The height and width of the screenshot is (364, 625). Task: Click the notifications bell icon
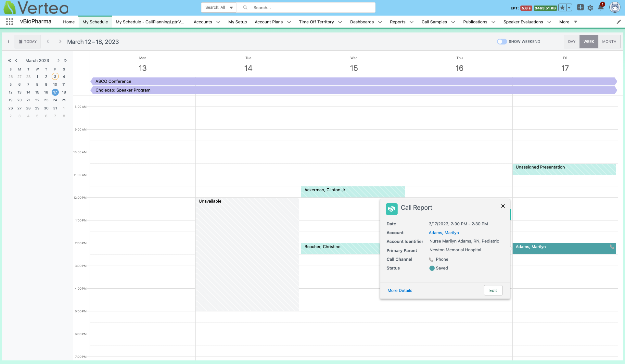point(601,7)
